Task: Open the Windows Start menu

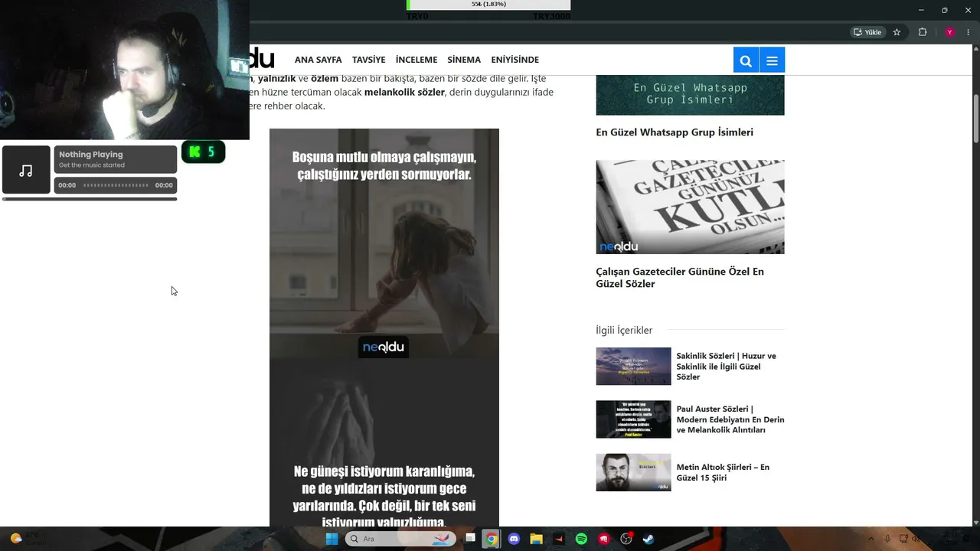Action: [332, 539]
